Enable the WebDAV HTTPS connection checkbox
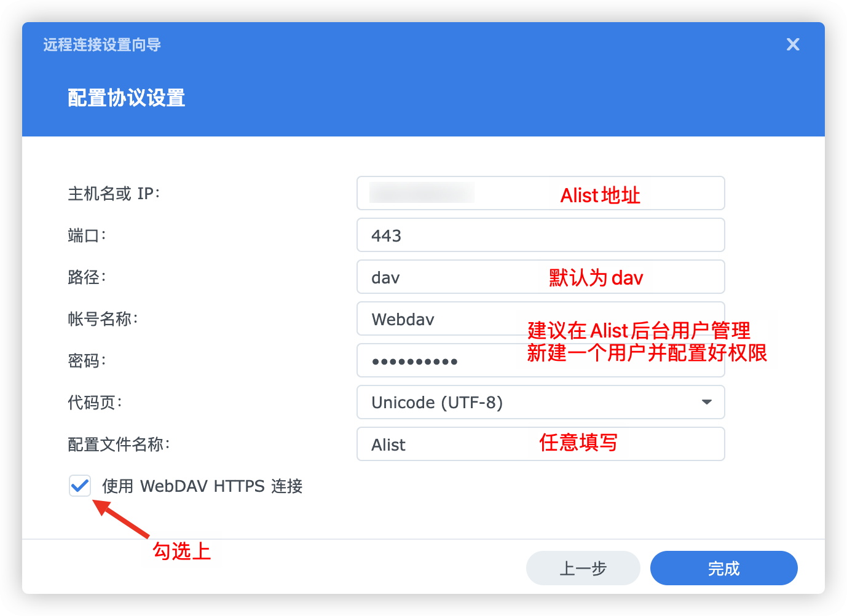The height and width of the screenshot is (616, 847). coord(80,486)
